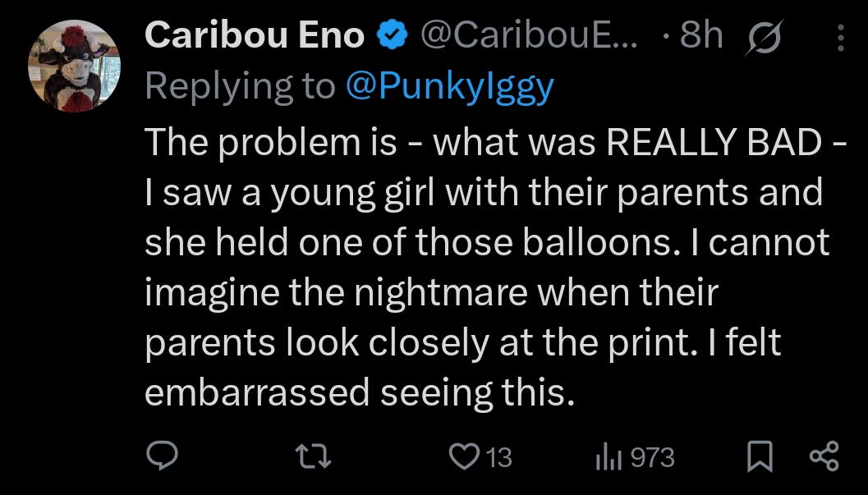Repost this tweet using the retweet icon
Image resolution: width=868 pixels, height=495 pixels.
tap(314, 457)
